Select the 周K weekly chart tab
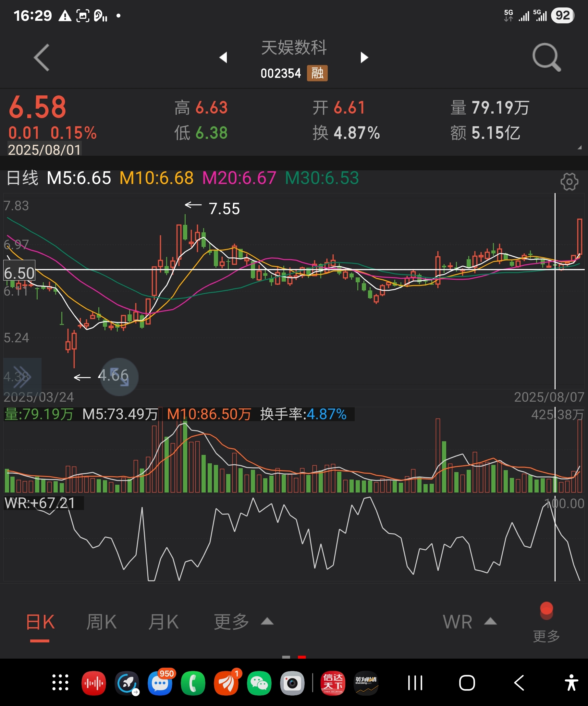Viewport: 588px width, 706px height. [102, 622]
